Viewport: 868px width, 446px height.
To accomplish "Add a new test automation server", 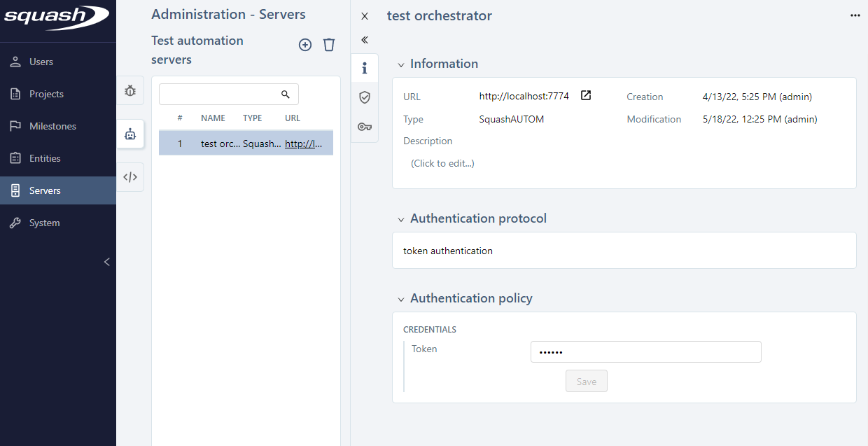I will [x=305, y=45].
